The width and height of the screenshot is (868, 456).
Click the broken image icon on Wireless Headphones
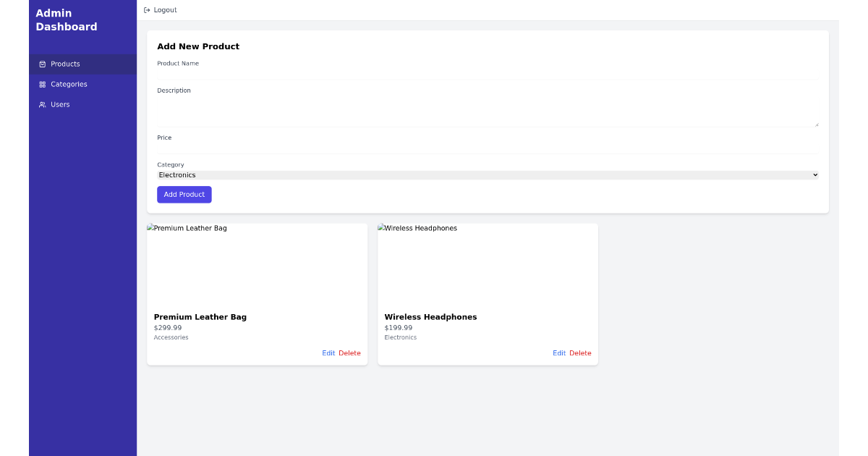click(x=381, y=227)
